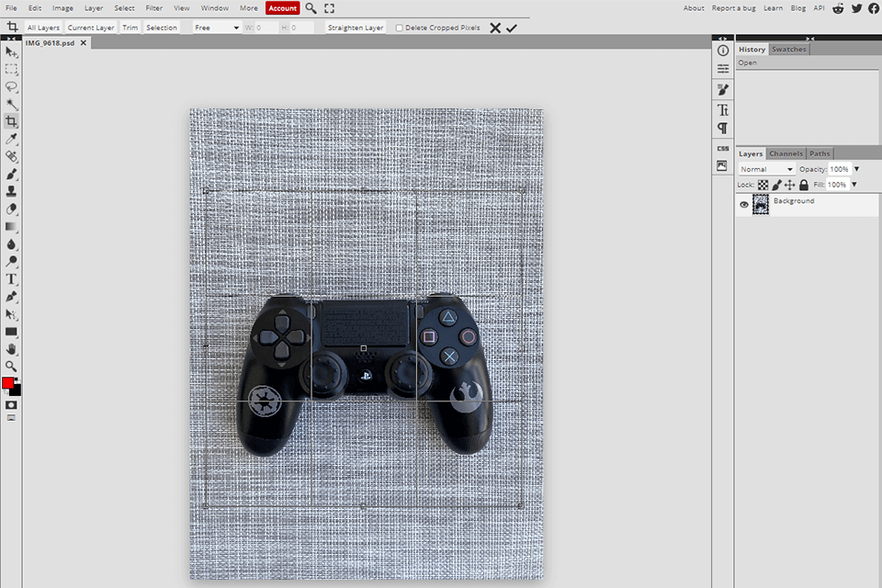882x588 pixels.
Task: Click the red foreground color swatch
Action: pos(7,383)
